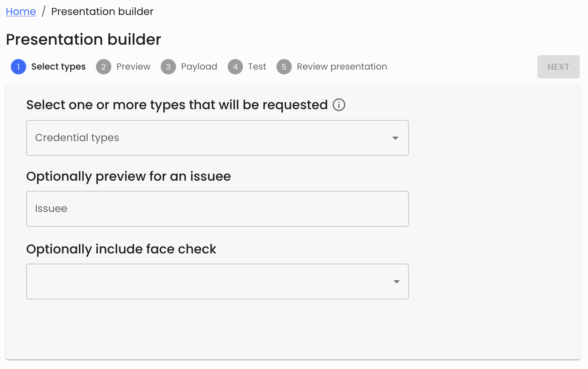Image resolution: width=588 pixels, height=369 pixels.
Task: Click the step 5 circle beside Review presentation
Action: (x=284, y=67)
